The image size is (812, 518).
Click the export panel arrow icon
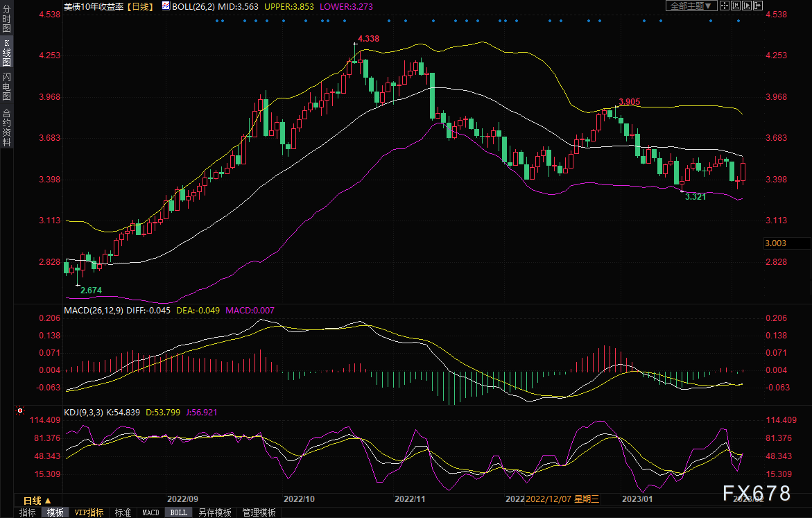[758, 6]
